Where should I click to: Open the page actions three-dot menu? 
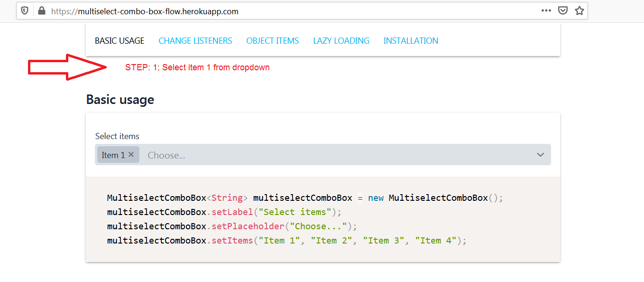point(546,11)
